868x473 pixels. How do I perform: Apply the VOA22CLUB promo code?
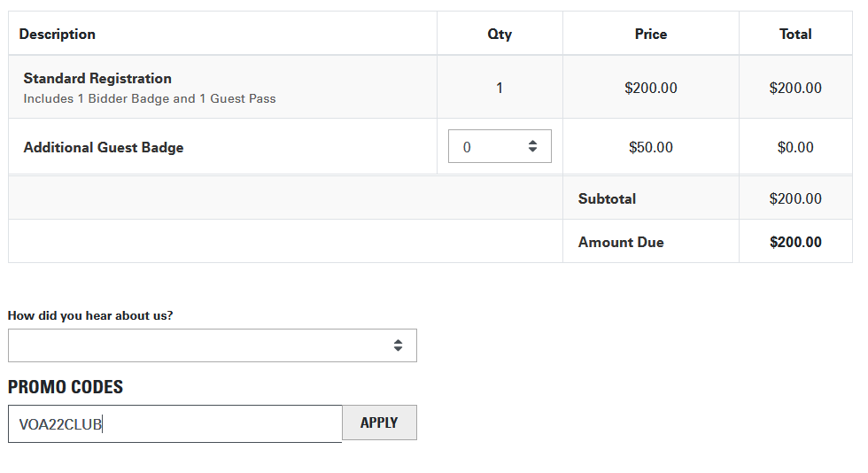click(379, 423)
